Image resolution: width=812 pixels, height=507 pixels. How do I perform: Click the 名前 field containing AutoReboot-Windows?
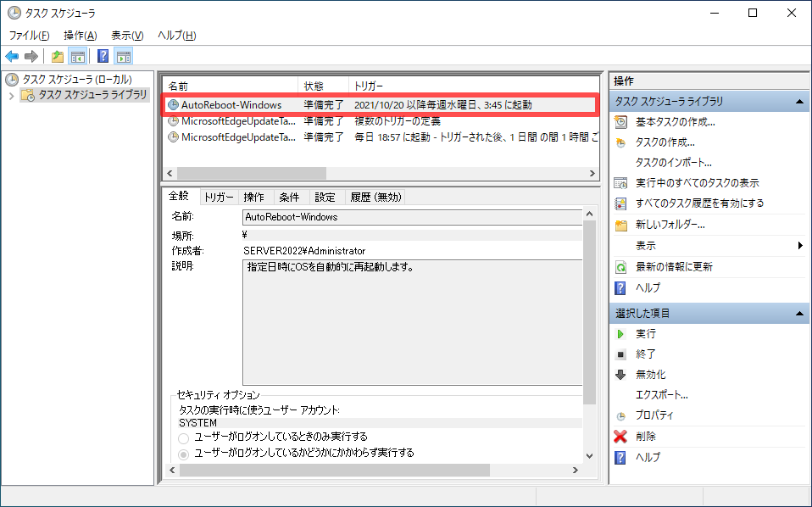point(412,217)
